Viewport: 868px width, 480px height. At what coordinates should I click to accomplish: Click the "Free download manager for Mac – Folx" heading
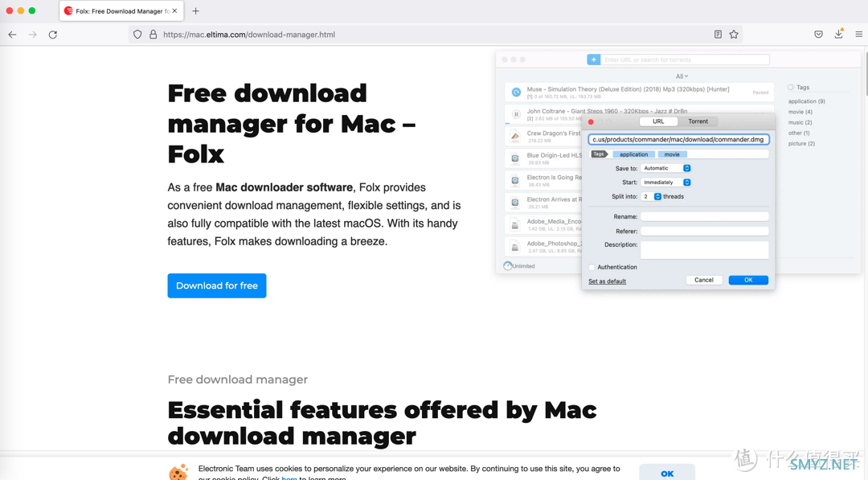point(292,124)
